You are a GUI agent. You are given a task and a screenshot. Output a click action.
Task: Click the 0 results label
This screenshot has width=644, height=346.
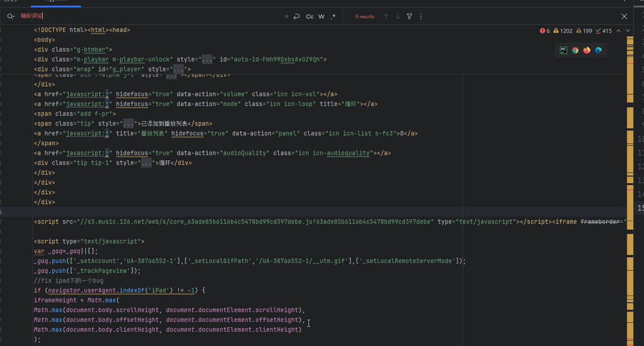(x=365, y=16)
